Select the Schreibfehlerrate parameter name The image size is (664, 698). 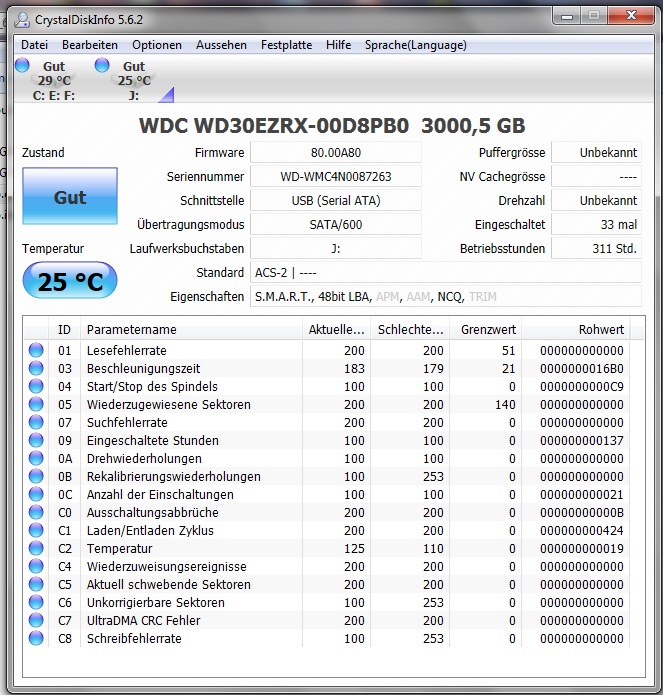(x=134, y=639)
